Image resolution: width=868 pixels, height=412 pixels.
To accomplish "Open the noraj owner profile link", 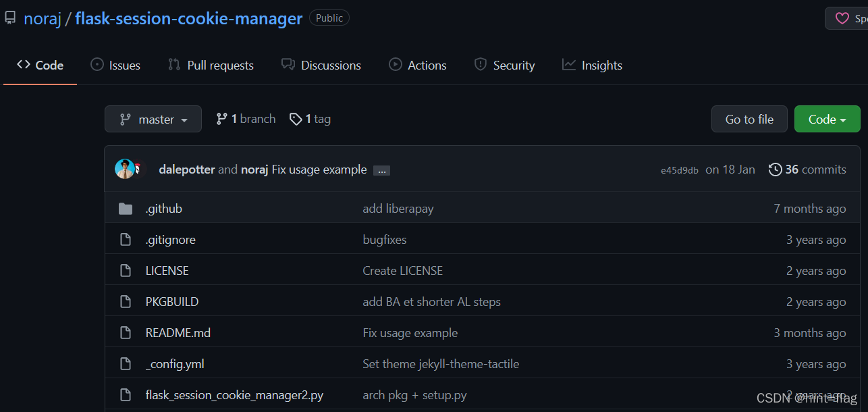I will 43,18.
